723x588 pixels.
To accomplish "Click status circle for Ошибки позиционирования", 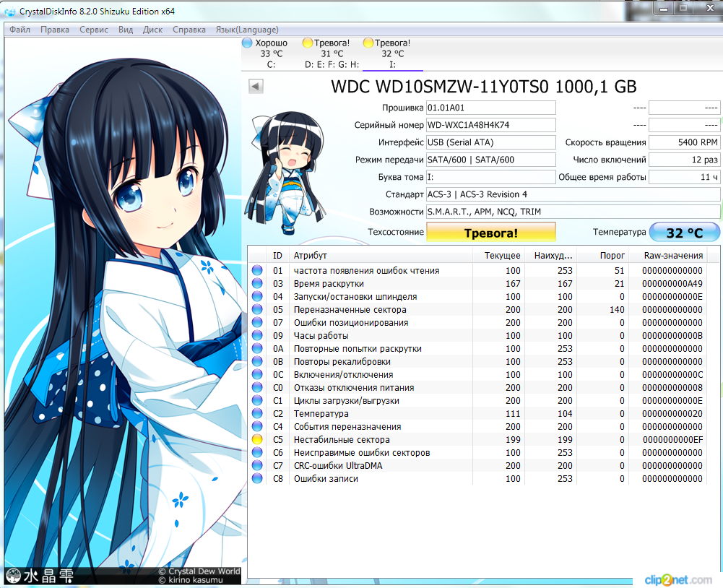I will point(257,322).
